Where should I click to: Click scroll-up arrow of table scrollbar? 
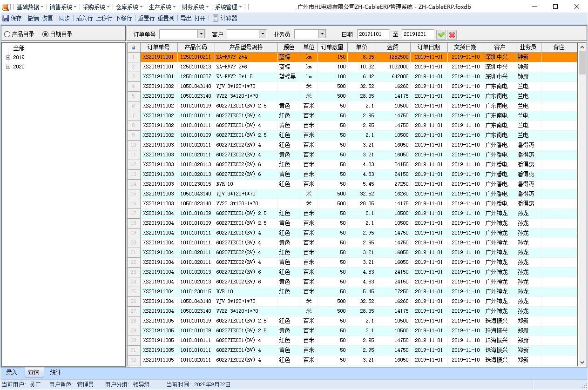(582, 47)
